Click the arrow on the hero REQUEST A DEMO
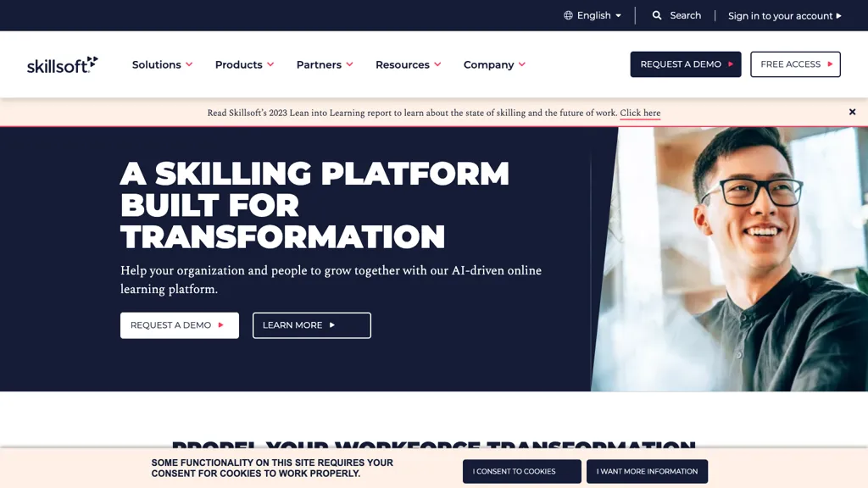The image size is (868, 488). point(223,324)
